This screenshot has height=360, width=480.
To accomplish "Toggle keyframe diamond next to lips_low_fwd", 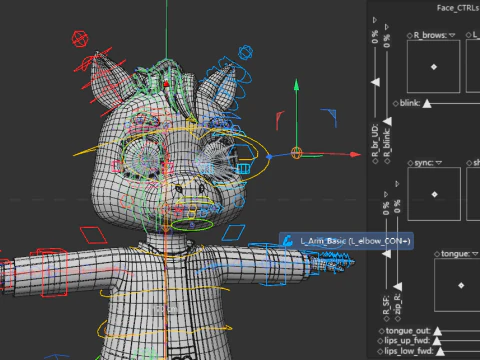I will click(380, 351).
